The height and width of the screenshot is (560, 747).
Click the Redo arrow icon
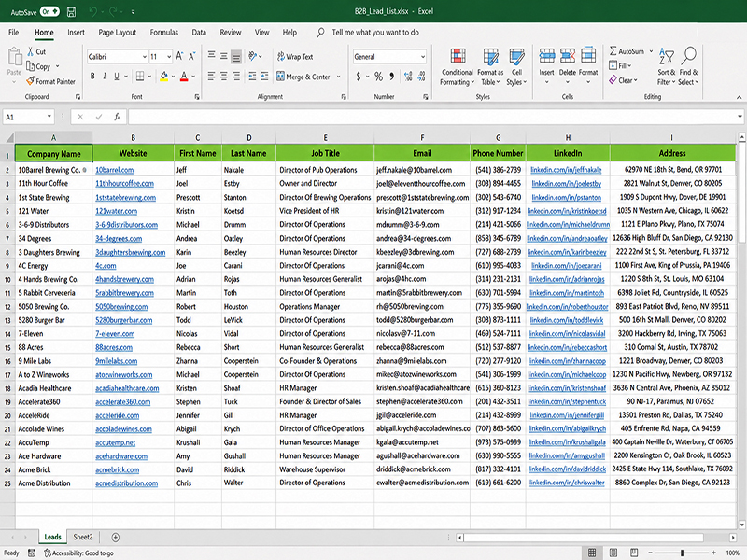click(x=113, y=11)
